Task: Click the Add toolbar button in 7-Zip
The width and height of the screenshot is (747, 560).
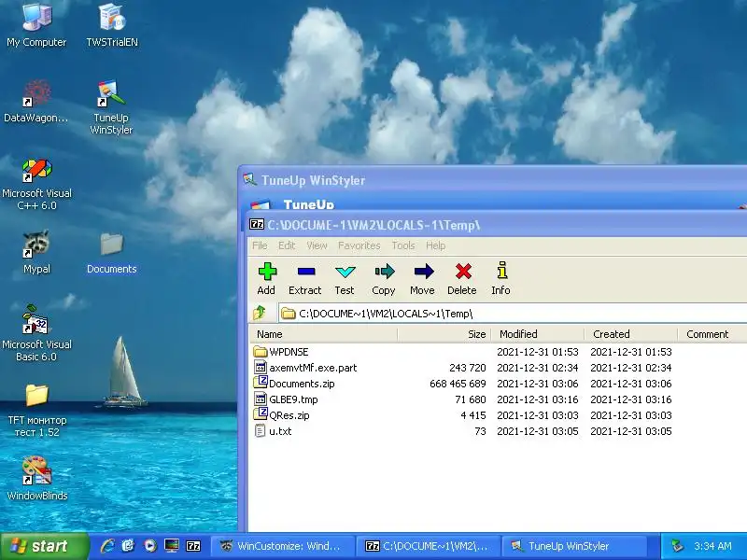Action: [267, 279]
